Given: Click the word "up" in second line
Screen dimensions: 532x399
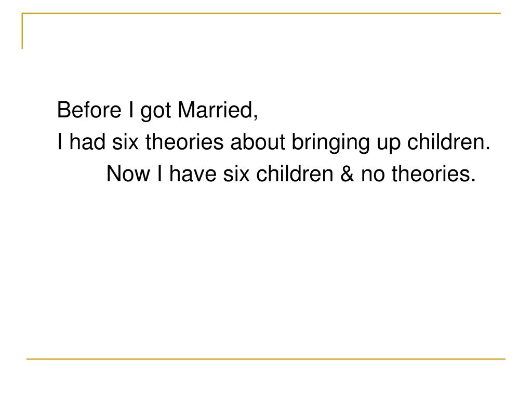Looking at the screenshot, I should coord(388,144).
